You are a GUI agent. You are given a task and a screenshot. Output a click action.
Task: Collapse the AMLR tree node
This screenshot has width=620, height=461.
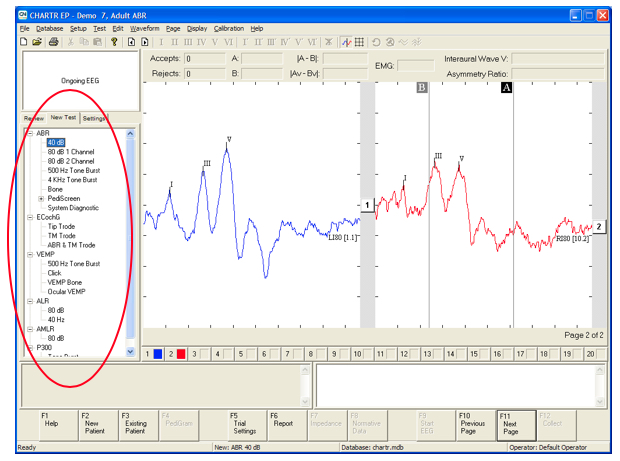30,329
